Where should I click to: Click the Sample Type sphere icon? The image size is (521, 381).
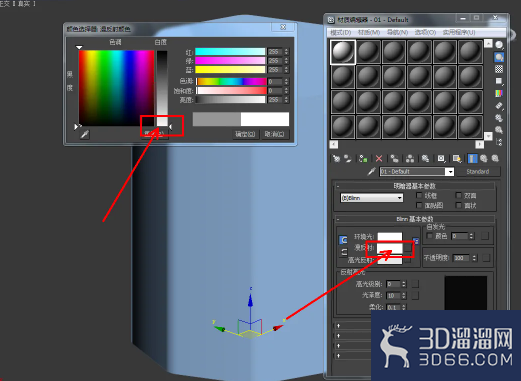tap(499, 45)
